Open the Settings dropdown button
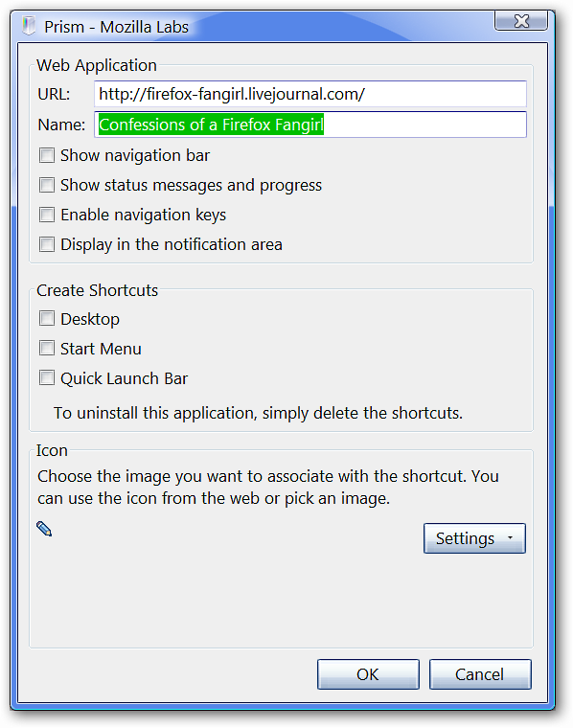This screenshot has height=728, width=573. click(474, 538)
